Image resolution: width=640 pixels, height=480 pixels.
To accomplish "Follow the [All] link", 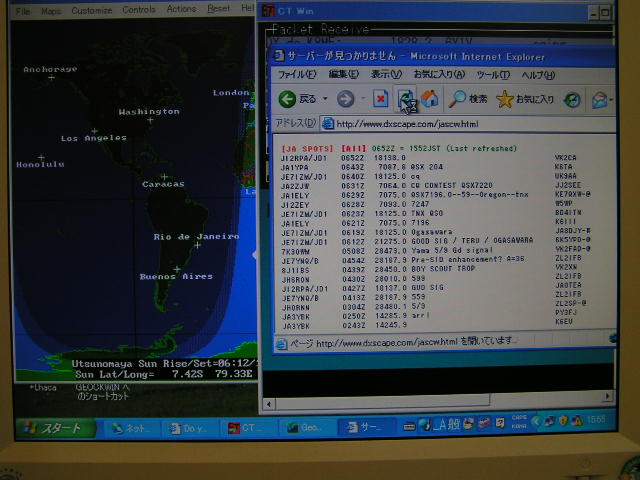I will coord(353,149).
